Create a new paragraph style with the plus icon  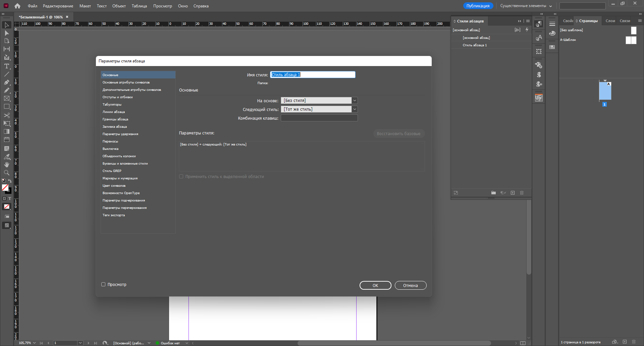[513, 193]
